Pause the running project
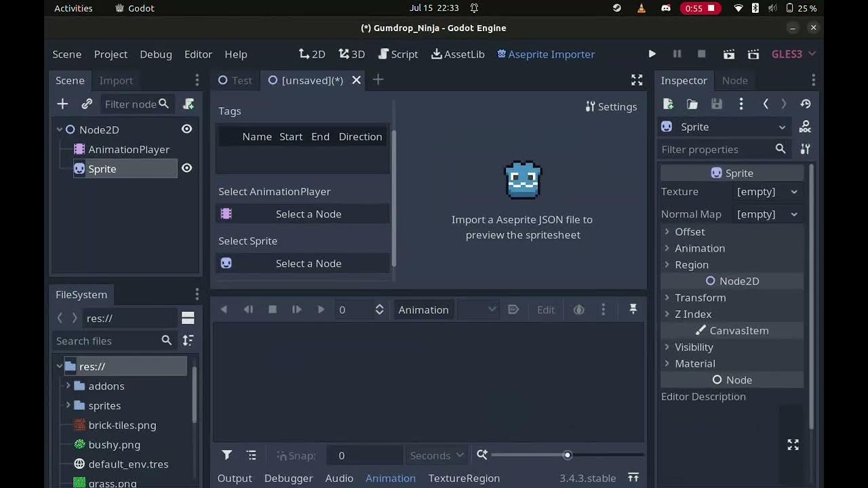 tap(677, 54)
